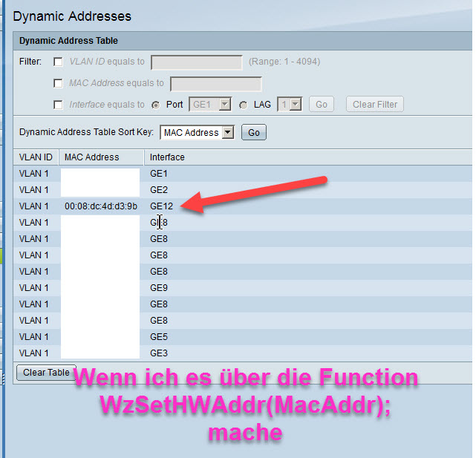Image resolution: width=476 pixels, height=458 pixels.
Task: Click the Clear Filter button
Action: tap(375, 105)
